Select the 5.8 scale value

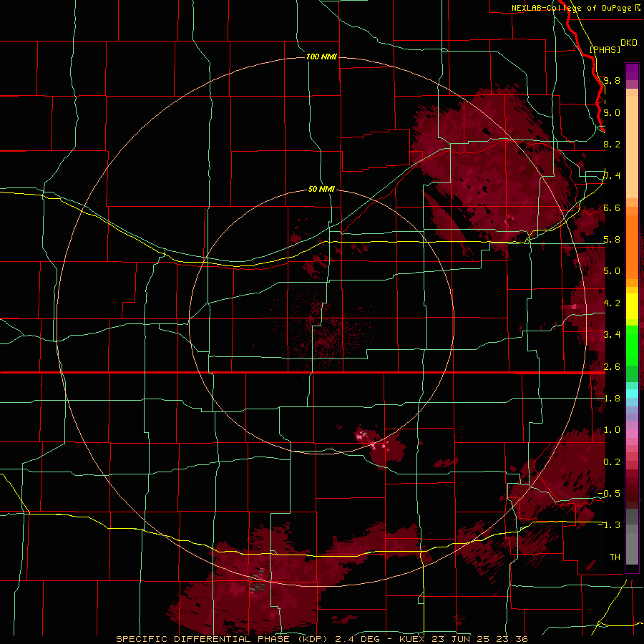tap(612, 240)
